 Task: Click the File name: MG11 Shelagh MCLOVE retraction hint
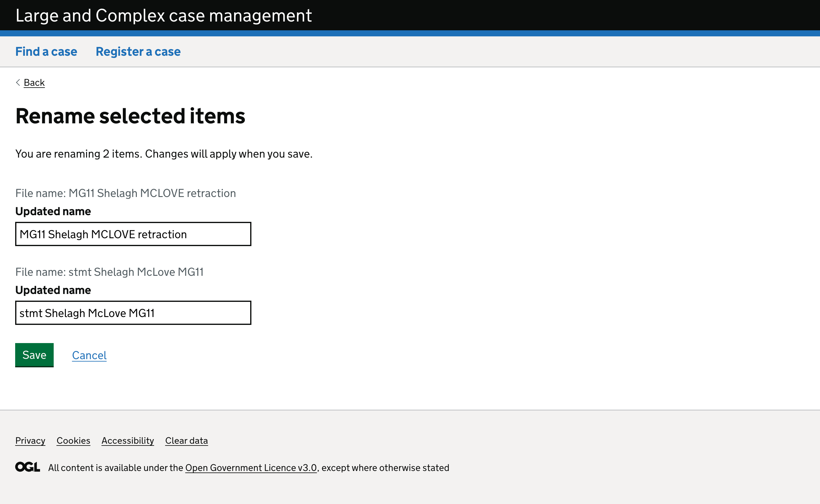126,193
